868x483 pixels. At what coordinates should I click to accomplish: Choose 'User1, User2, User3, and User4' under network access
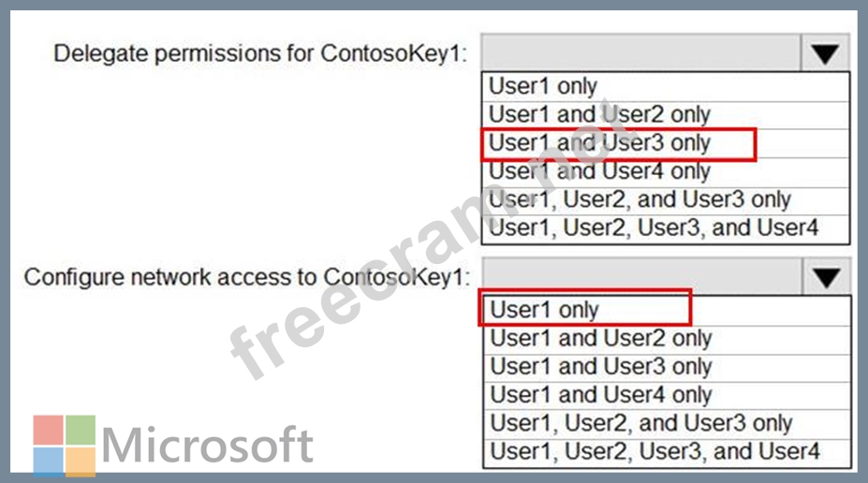point(655,451)
